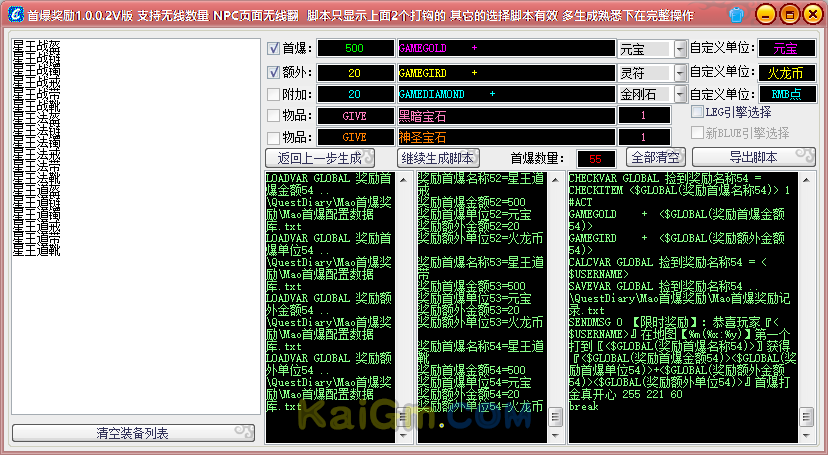This screenshot has width=828, height=455.
Task: Click the line 奖励首爆单位53=元宝
Action: [474, 298]
